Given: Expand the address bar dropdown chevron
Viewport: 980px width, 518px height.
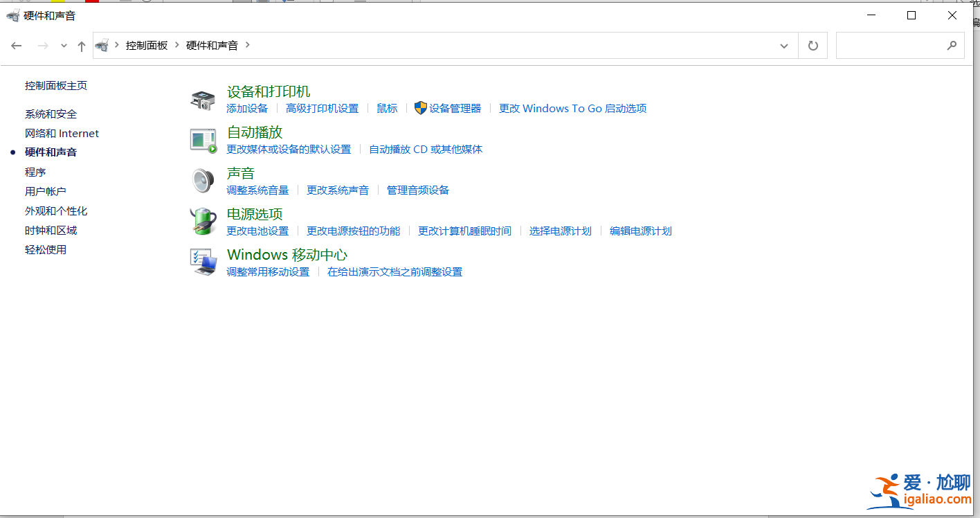Looking at the screenshot, I should (x=783, y=45).
